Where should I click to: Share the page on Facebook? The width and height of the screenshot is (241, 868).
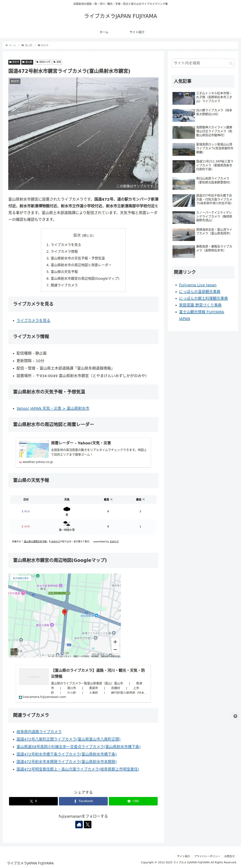[83, 801]
